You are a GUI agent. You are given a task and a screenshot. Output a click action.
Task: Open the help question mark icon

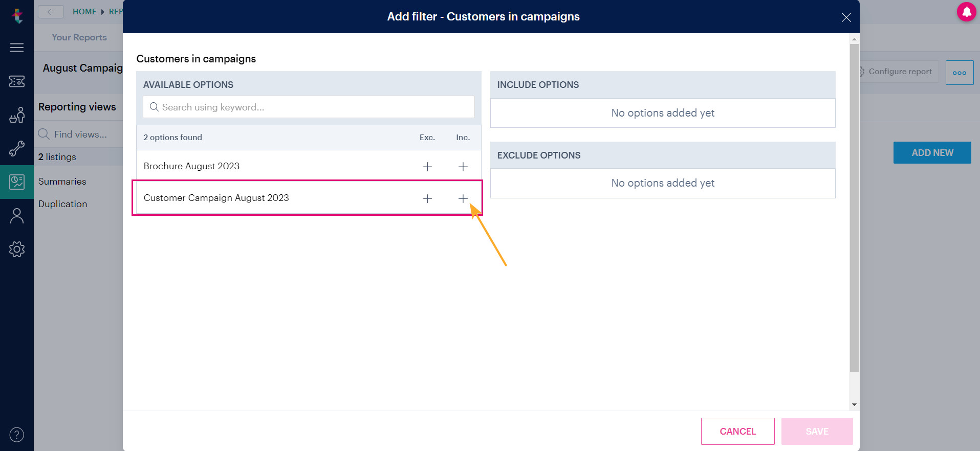tap(17, 435)
